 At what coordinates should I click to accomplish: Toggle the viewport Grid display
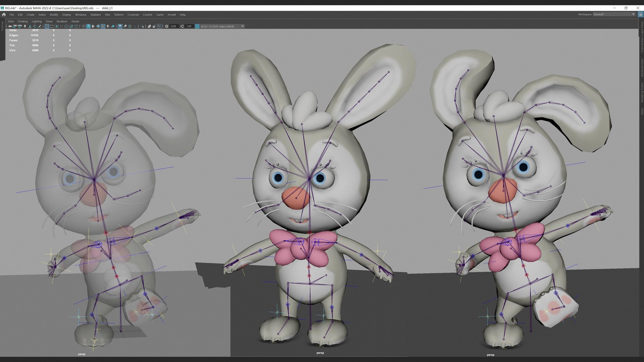click(x=47, y=26)
